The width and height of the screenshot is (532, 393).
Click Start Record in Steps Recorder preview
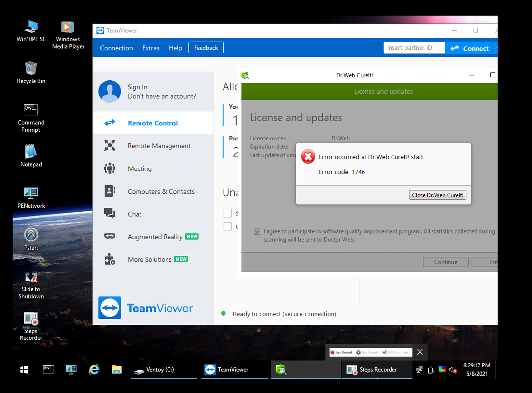(x=341, y=352)
